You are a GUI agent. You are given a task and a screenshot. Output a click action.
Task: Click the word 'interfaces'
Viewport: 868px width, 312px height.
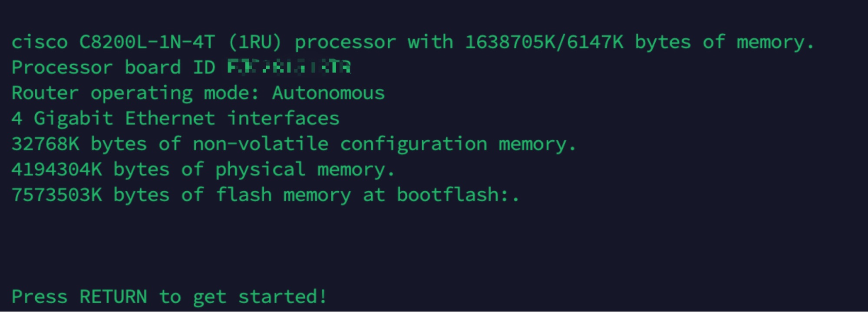tap(283, 119)
